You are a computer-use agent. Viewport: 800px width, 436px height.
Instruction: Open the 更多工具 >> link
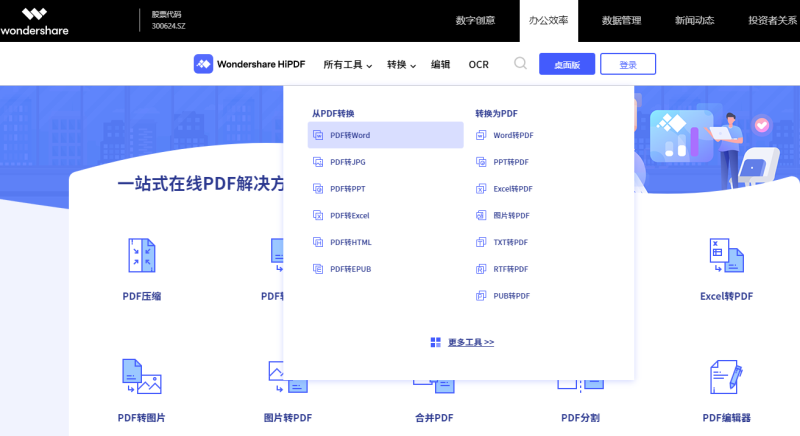point(471,342)
